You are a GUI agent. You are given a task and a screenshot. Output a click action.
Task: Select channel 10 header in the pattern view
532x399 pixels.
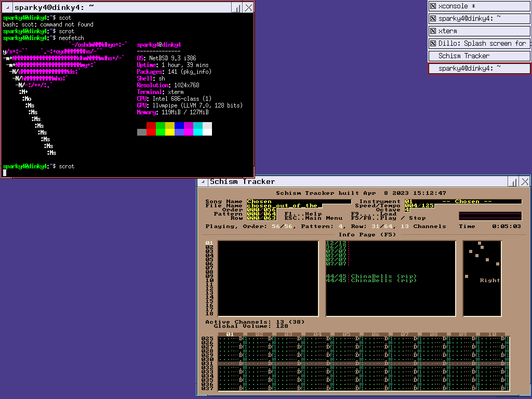tap(493, 335)
